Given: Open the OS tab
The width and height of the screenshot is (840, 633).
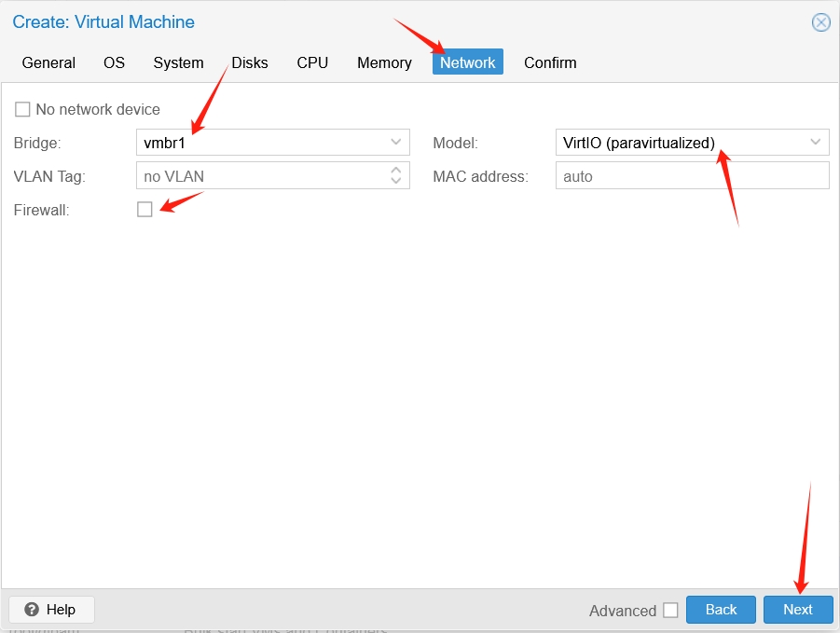Looking at the screenshot, I should pyautogui.click(x=114, y=62).
